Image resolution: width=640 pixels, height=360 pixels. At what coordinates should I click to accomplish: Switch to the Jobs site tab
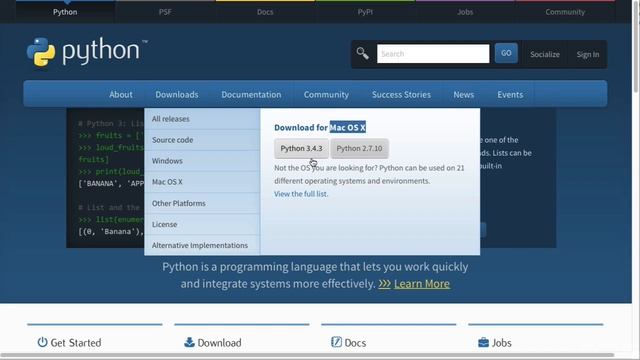coord(465,12)
